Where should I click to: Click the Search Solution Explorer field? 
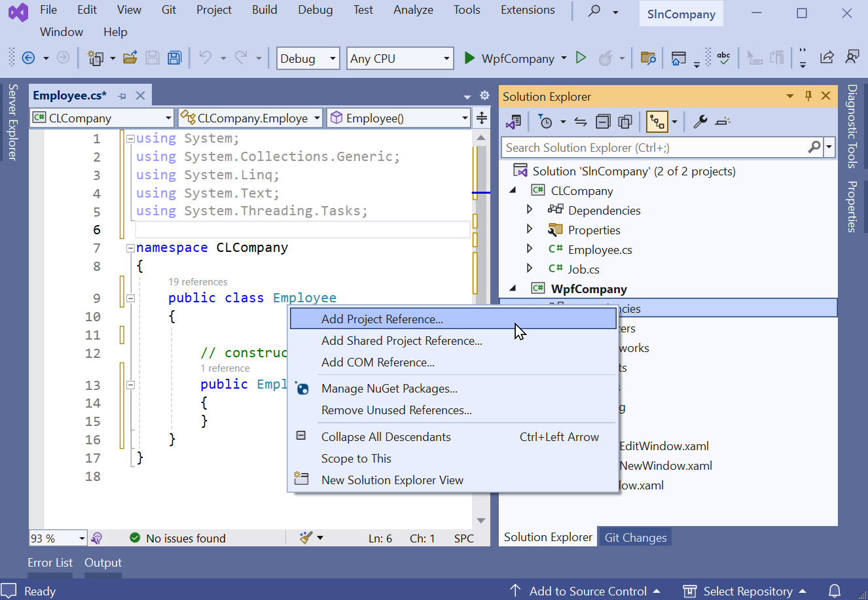tap(655, 148)
